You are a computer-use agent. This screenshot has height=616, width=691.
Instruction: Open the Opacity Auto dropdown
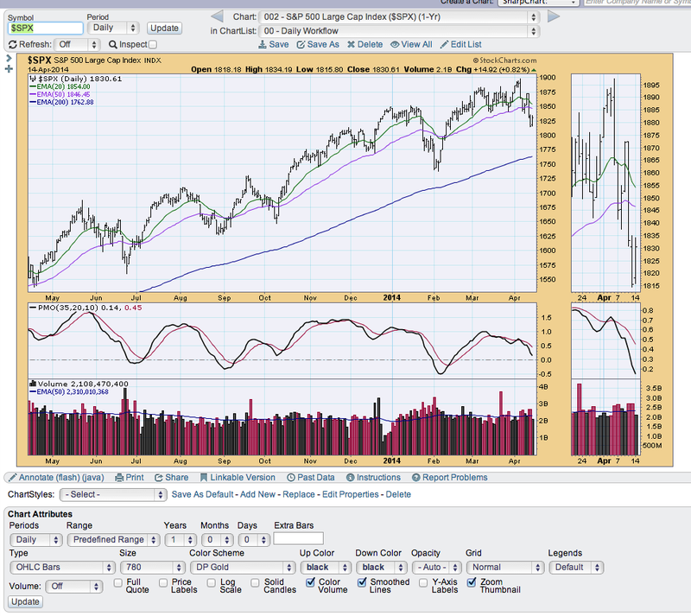click(437, 568)
